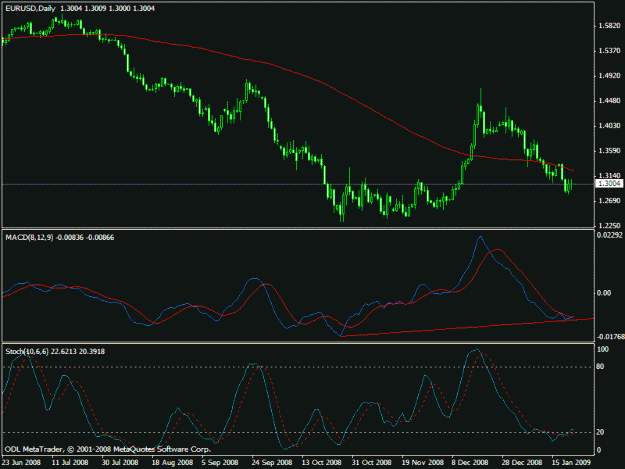625x469 pixels.
Task: Click date label 19 Nov 2008
Action: tap(423, 462)
